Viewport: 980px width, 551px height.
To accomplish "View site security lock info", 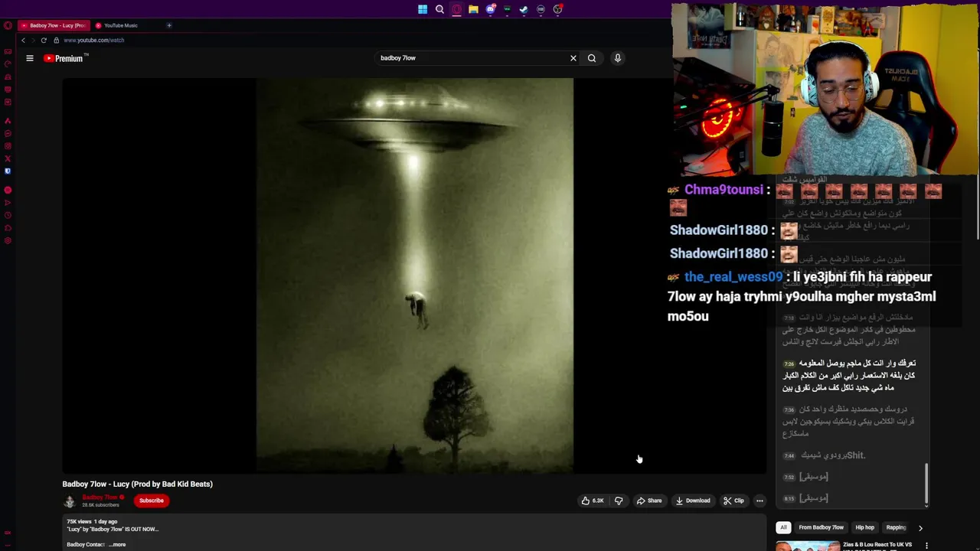I will click(x=56, y=40).
